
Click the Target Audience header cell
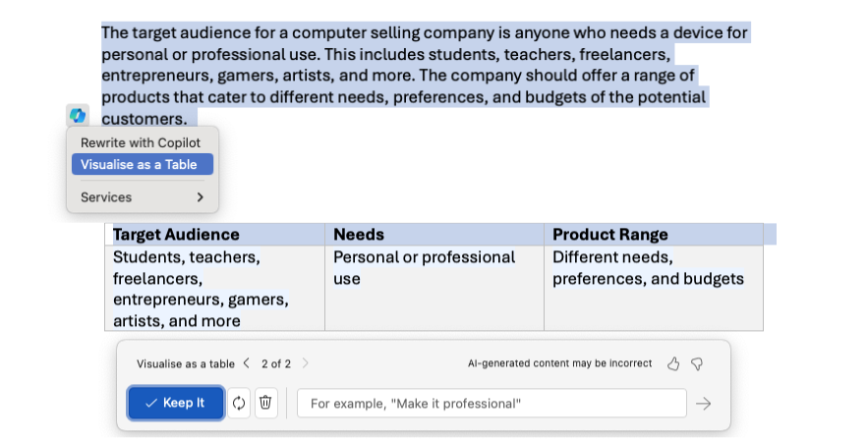[214, 235]
